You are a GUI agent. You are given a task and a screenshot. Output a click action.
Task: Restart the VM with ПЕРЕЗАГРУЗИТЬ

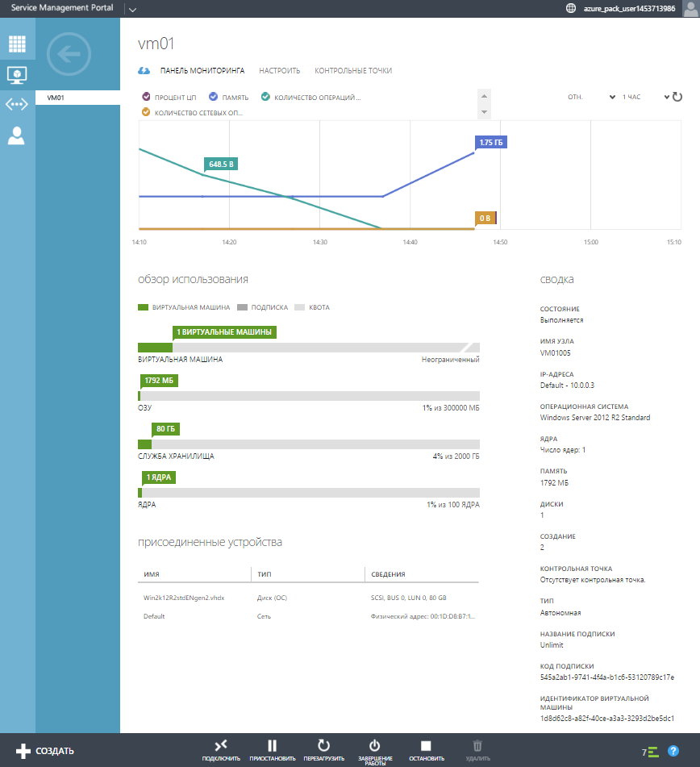click(323, 746)
